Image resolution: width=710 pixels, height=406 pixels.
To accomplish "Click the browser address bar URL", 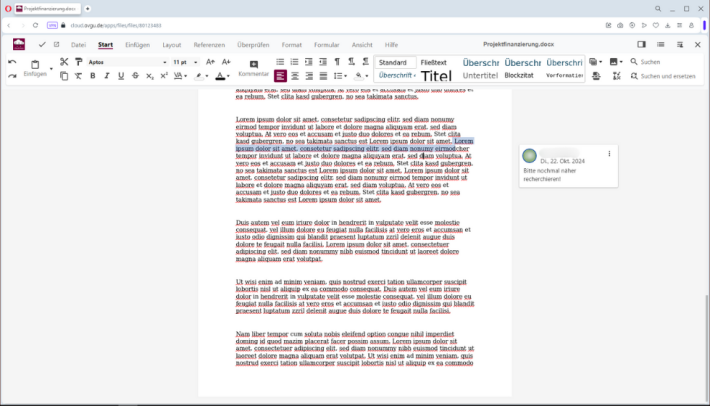I will click(x=116, y=25).
